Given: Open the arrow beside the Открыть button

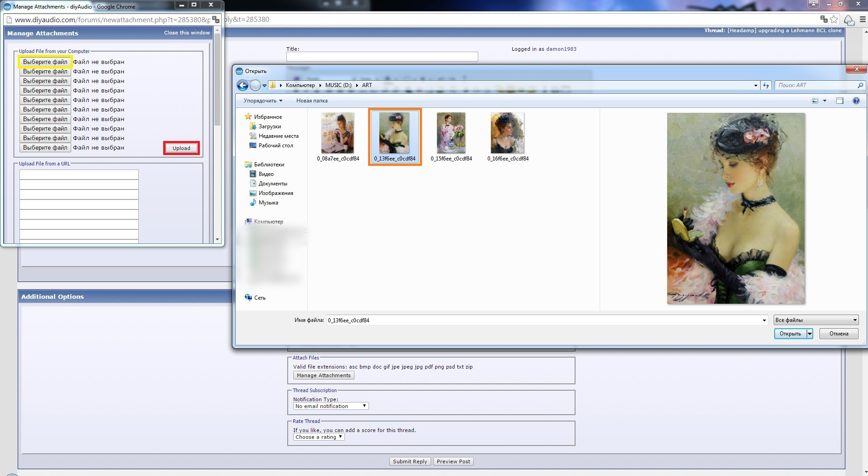Looking at the screenshot, I should 810,334.
